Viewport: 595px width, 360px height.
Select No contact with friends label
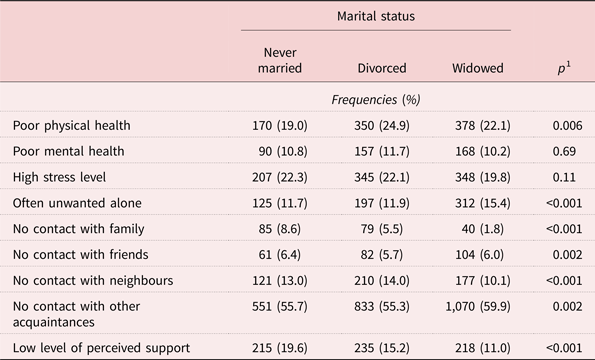pyautogui.click(x=80, y=255)
